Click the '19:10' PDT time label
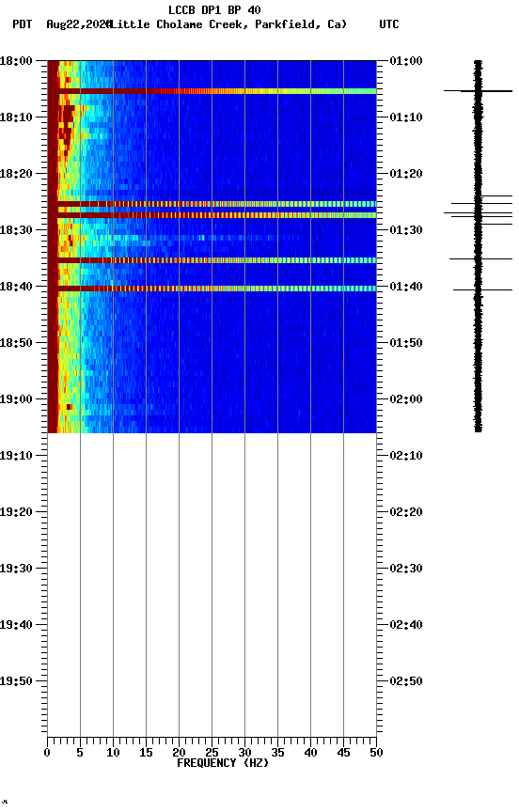519x812 pixels. [16, 456]
